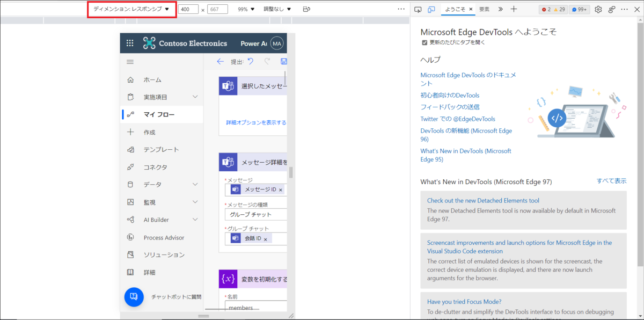Open the ディメンション: レスポンシブ dropdown
Screen dimensions: 644x320
[131, 9]
